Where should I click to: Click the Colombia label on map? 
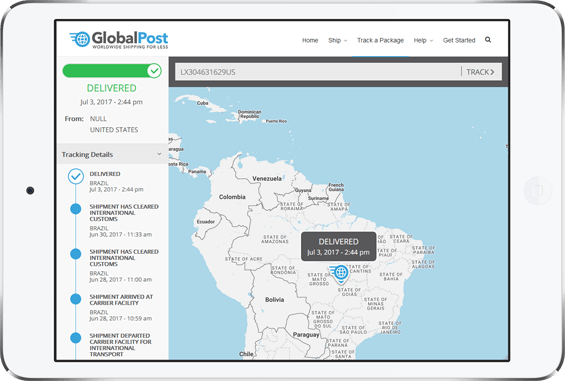(232, 197)
